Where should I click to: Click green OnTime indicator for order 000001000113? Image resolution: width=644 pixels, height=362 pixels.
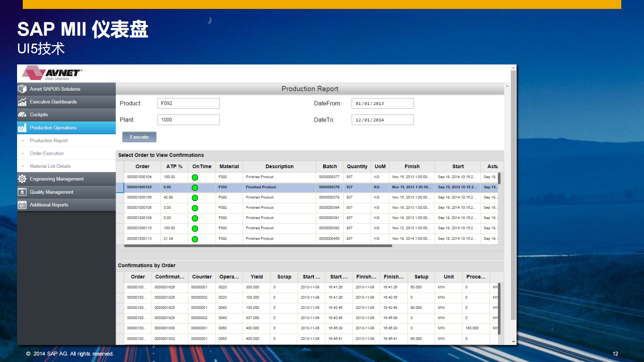[x=195, y=239]
